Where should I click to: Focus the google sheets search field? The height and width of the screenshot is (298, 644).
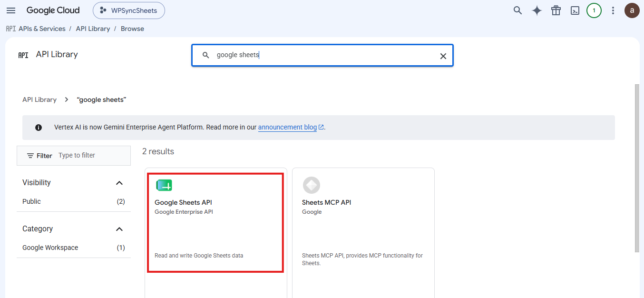point(322,55)
